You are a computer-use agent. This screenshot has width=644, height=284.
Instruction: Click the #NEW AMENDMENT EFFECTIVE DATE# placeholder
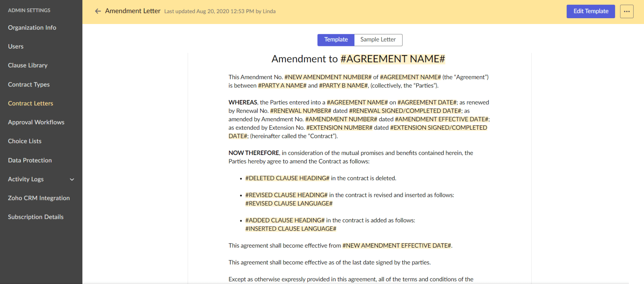tap(396, 245)
